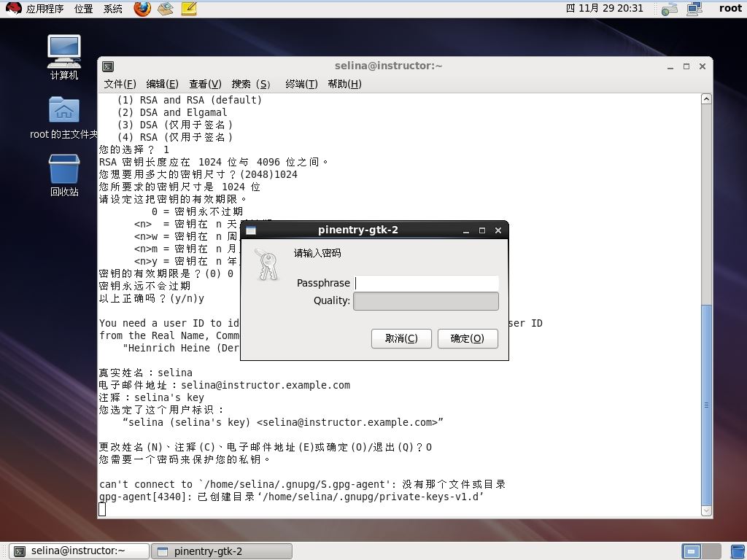Focus the Passphrase input field
Viewport: 747px width, 560px height.
pyautogui.click(x=426, y=283)
